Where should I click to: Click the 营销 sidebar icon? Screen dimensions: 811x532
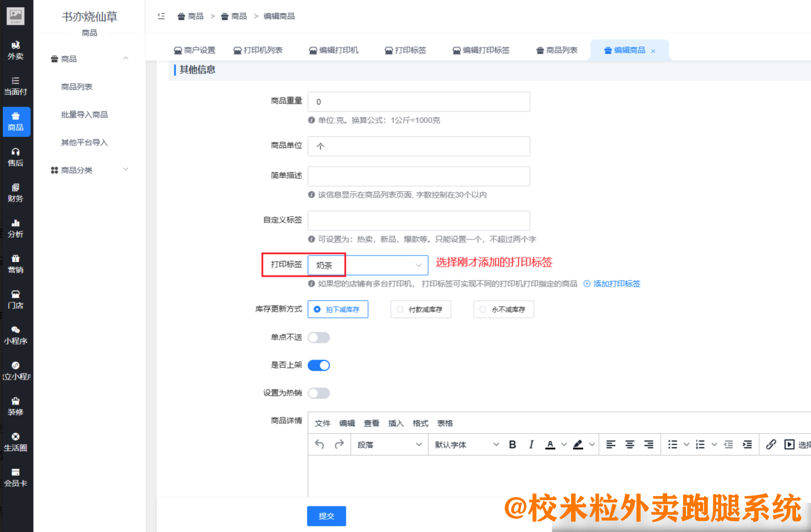16,264
